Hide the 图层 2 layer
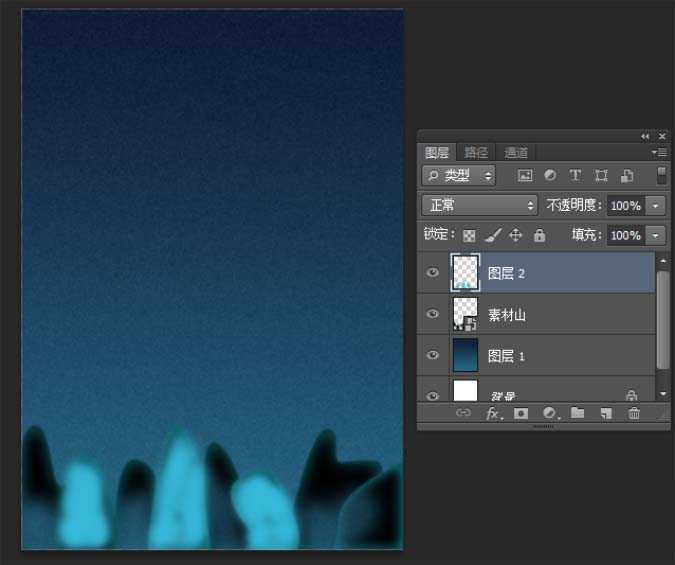The height and width of the screenshot is (565, 675). 432,273
